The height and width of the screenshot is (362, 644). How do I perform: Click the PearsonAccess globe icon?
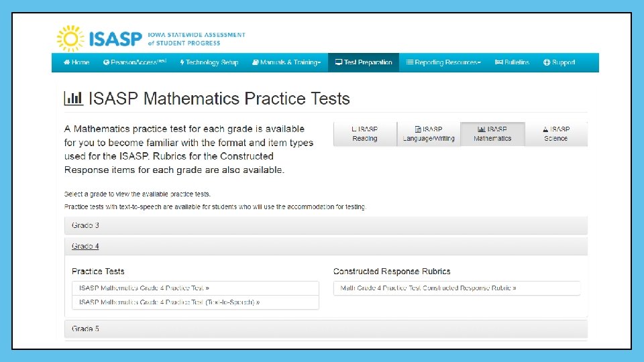click(x=107, y=62)
